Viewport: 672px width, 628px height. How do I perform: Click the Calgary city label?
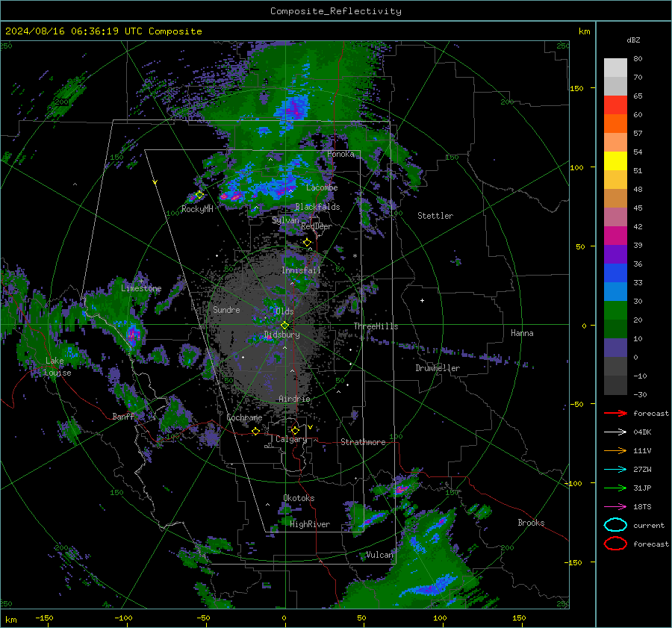(x=291, y=439)
